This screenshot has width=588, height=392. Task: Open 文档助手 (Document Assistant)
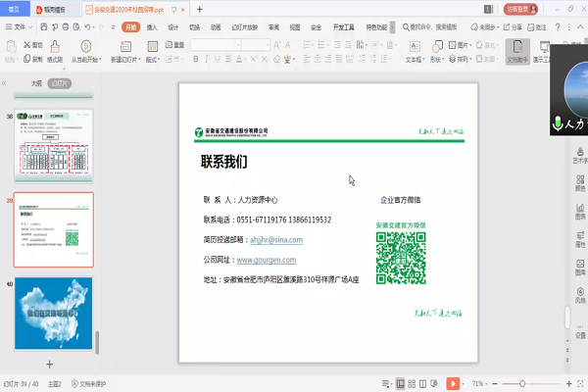pyautogui.click(x=517, y=51)
